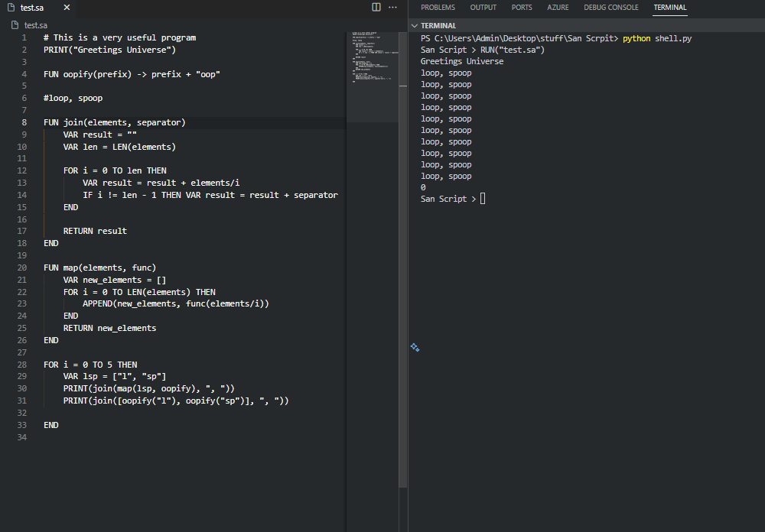Click the sparkle icon in the terminal gutter

click(x=415, y=347)
